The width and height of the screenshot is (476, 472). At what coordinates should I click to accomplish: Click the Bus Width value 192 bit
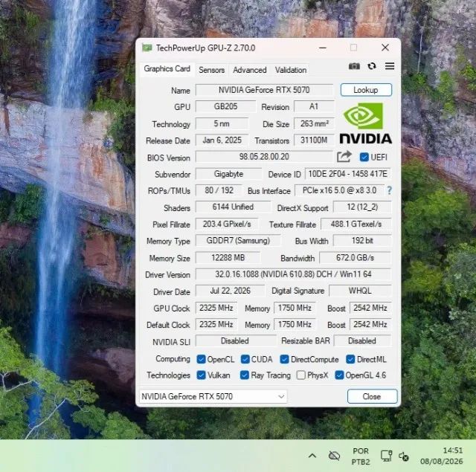[362, 241]
